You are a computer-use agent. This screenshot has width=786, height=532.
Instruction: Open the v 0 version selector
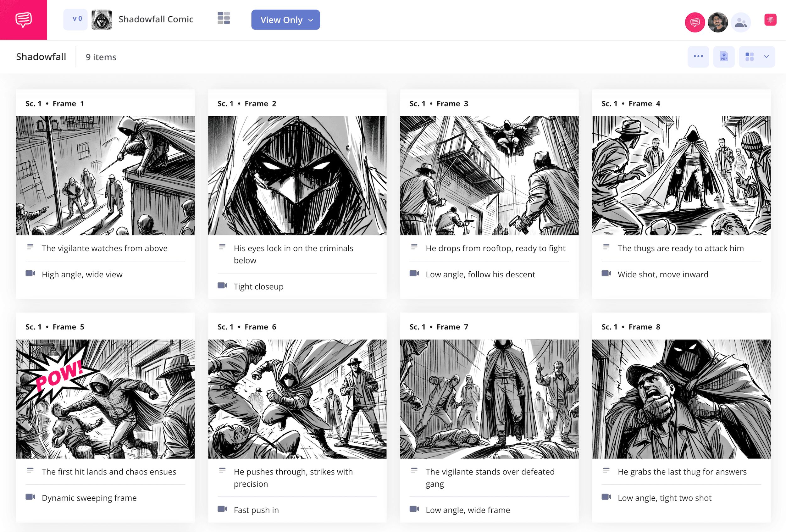[75, 19]
